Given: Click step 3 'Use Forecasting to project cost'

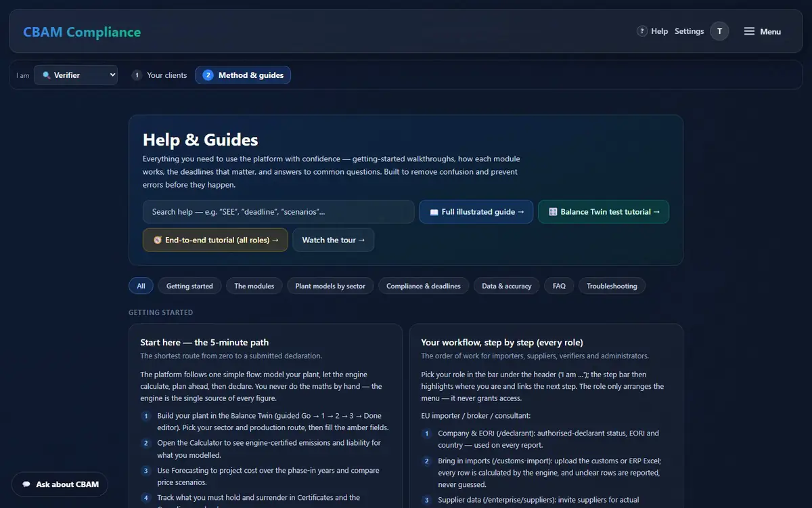Looking at the screenshot, I should tap(268, 475).
